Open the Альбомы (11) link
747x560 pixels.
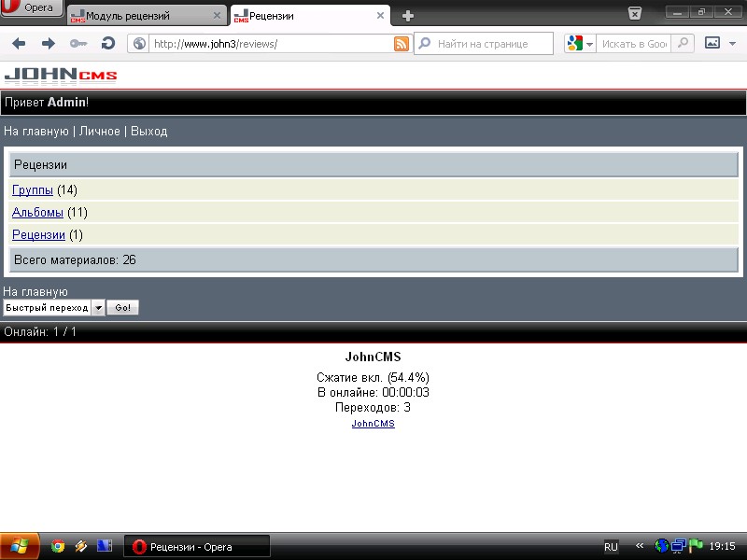point(37,213)
